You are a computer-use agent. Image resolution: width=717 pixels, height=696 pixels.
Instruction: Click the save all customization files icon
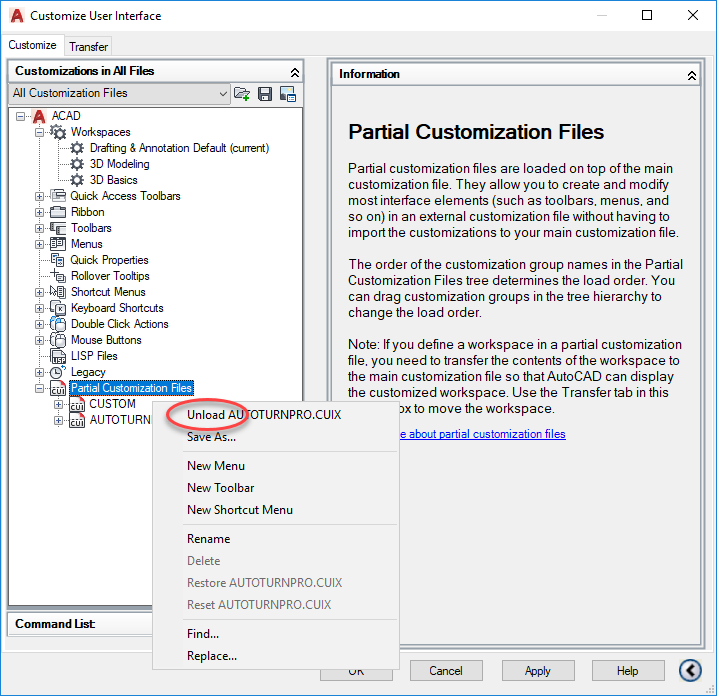point(265,94)
